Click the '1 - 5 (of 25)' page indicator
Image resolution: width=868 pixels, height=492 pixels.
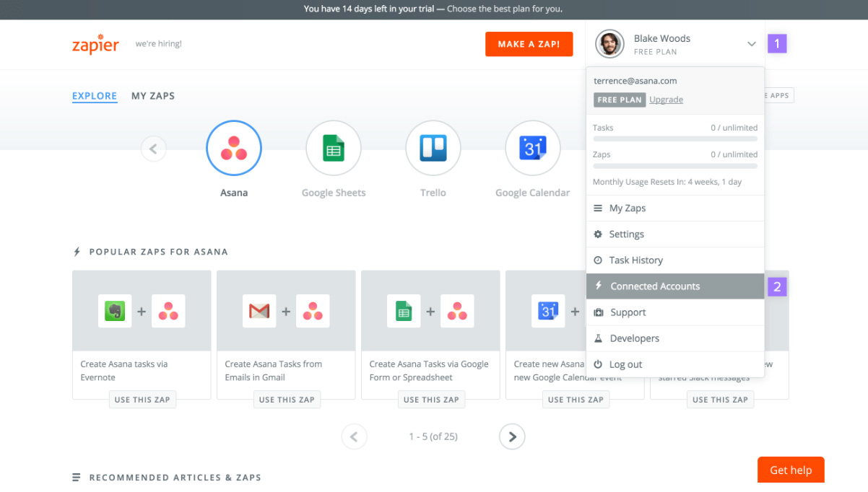click(433, 436)
